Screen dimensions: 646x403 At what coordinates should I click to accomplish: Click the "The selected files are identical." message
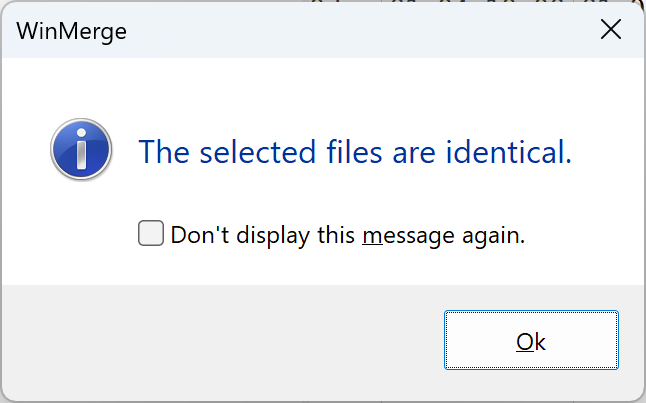355,153
